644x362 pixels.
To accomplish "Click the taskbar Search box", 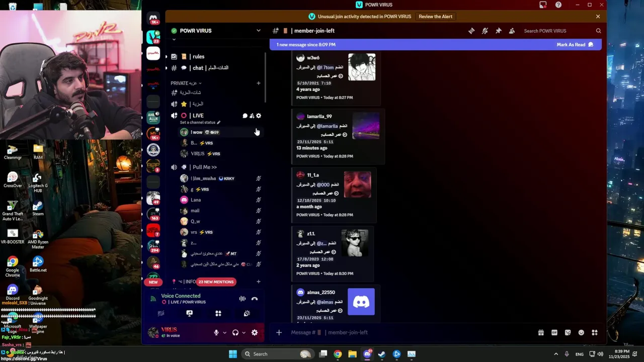I will (x=277, y=354).
